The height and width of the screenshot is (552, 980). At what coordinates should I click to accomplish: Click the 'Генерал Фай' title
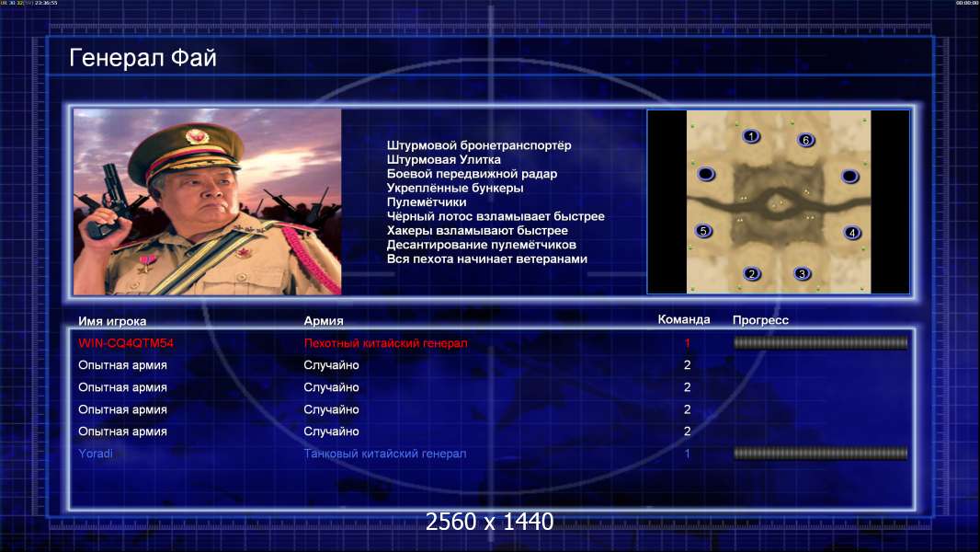pos(142,58)
